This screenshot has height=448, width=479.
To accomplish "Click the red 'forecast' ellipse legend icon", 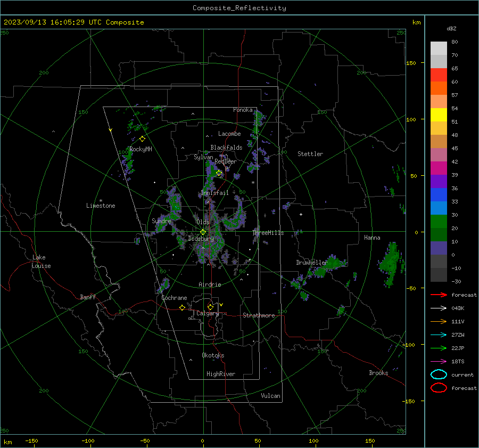I will click(x=439, y=388).
